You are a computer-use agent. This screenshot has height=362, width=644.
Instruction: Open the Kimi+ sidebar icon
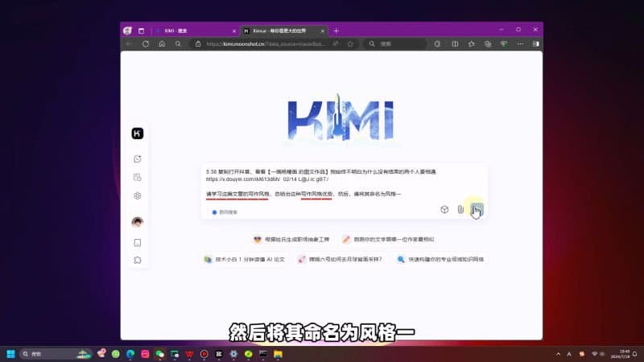(138, 195)
